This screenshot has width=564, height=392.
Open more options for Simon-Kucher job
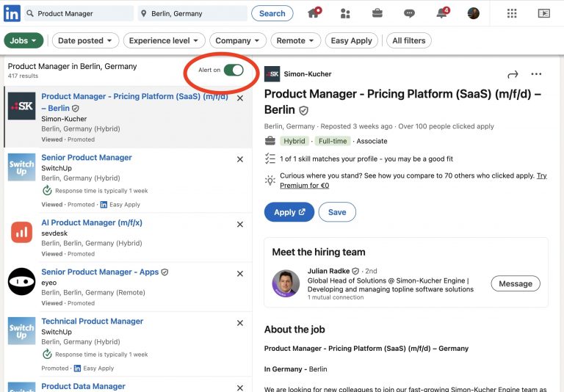(536, 74)
